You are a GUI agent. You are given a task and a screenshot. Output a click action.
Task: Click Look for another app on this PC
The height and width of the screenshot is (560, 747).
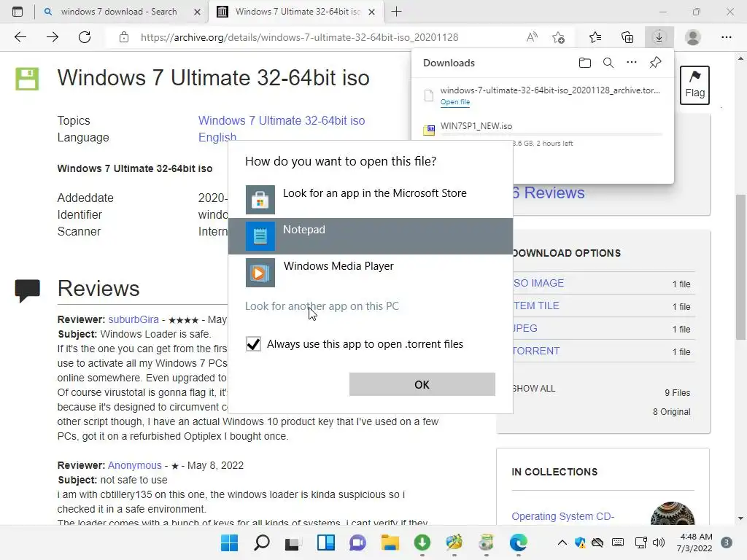(x=322, y=306)
